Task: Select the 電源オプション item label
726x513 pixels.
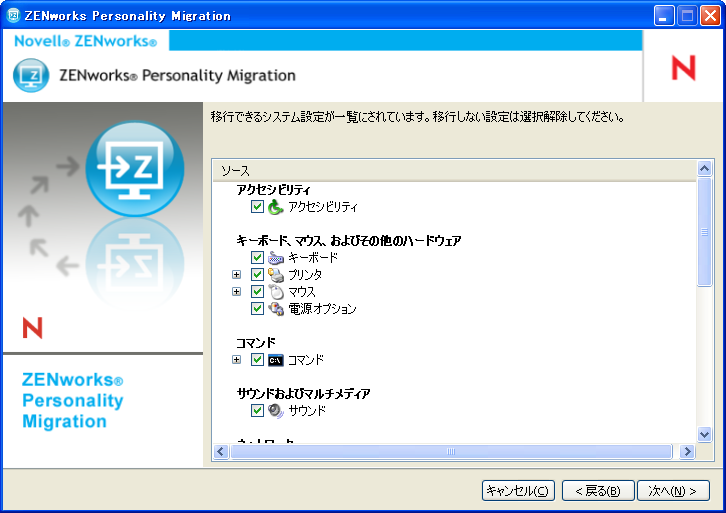Action: [x=323, y=309]
